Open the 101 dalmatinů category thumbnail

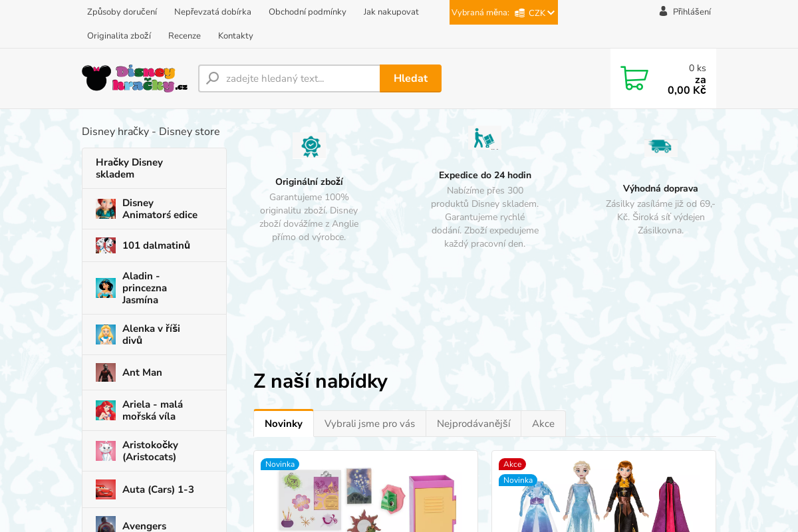106,245
